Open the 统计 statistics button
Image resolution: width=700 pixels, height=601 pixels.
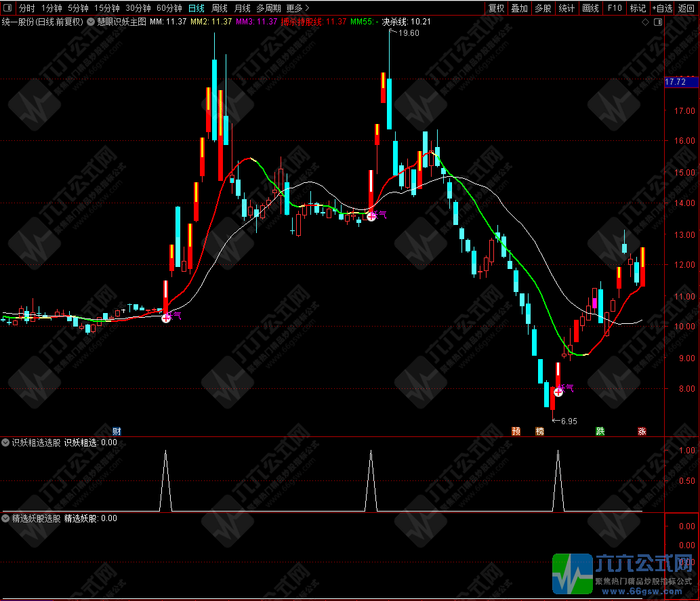coord(567,8)
